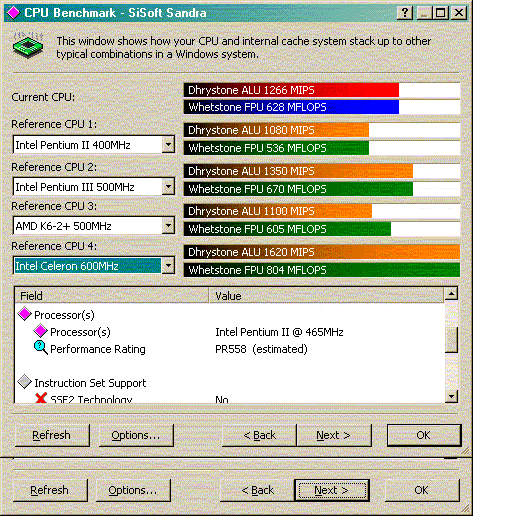Close the CPU Benchmark window
The width and height of the screenshot is (512, 516).
459,13
